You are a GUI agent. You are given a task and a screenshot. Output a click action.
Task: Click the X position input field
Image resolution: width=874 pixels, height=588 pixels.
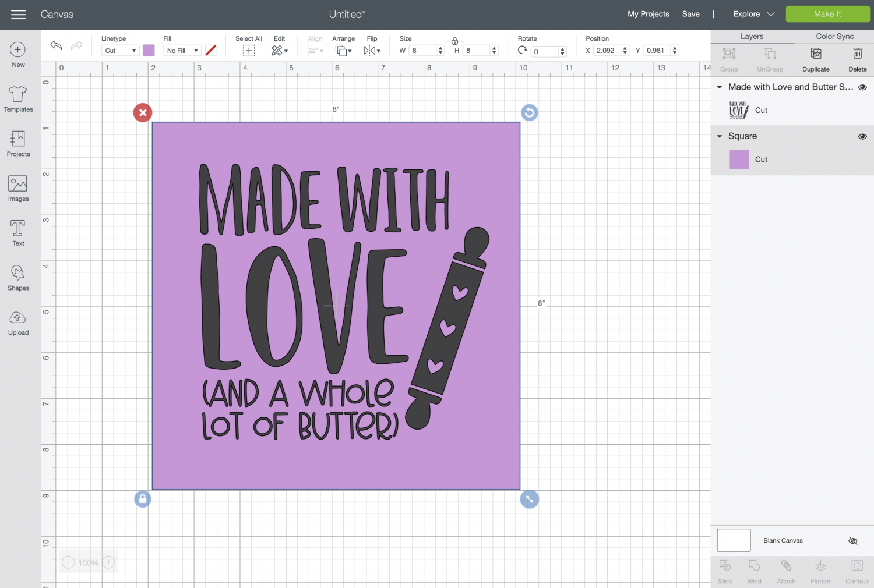click(x=607, y=51)
